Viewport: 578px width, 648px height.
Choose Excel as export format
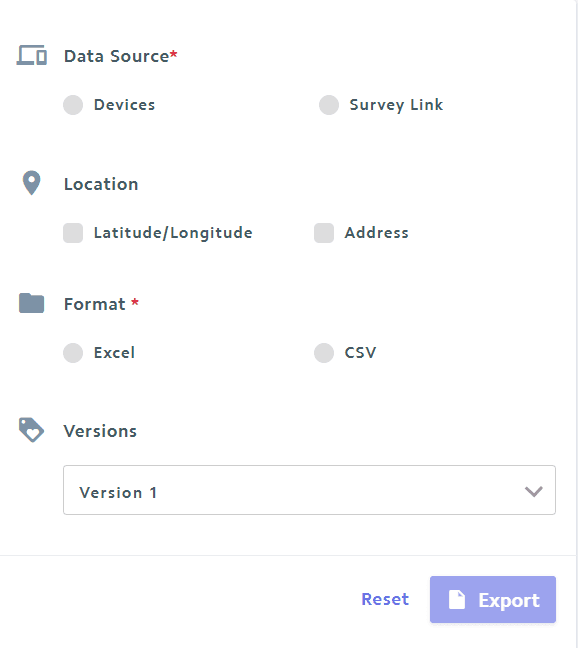(x=73, y=353)
